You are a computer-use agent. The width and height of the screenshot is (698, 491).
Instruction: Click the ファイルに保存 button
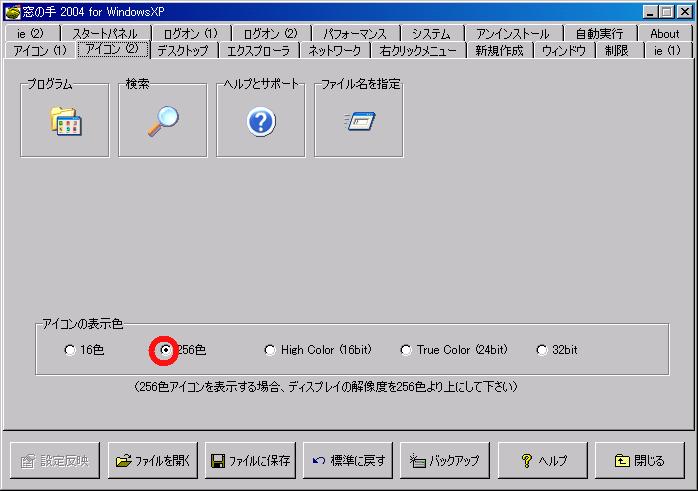250,460
